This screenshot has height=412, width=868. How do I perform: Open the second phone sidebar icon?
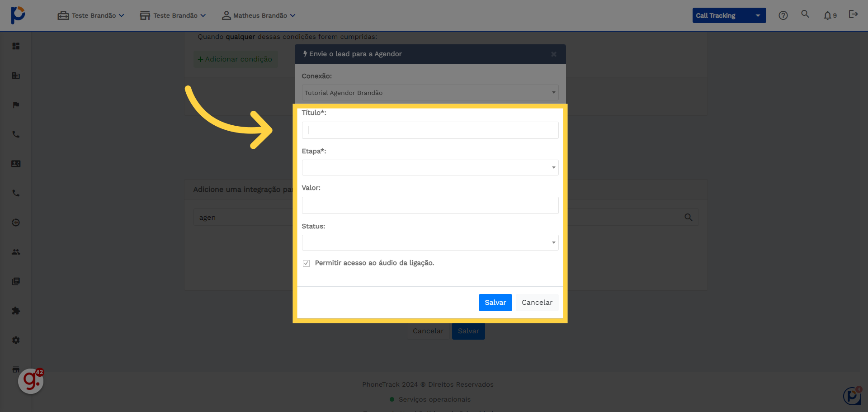16,193
